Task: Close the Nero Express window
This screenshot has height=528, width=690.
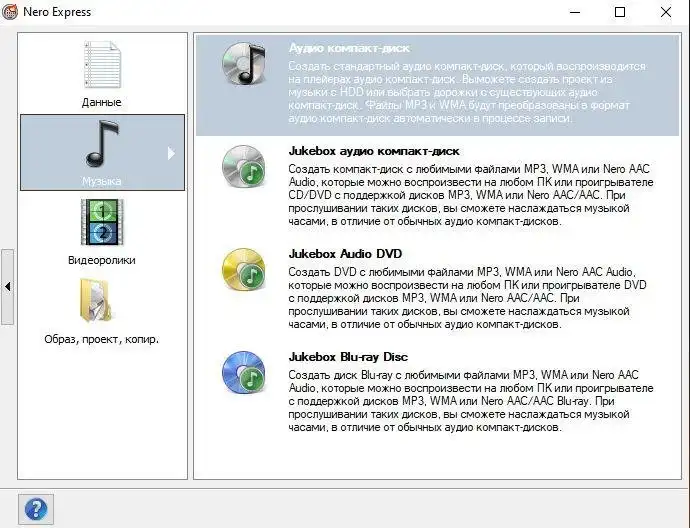Action: [666, 12]
